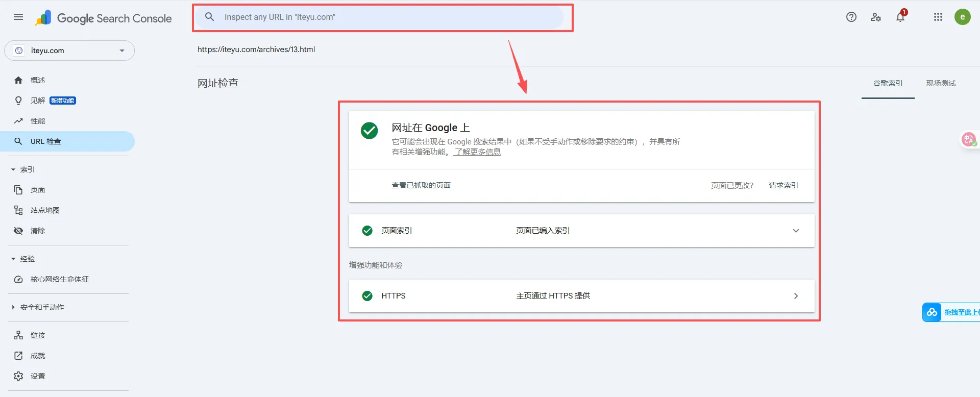Screen dimensions: 980x397
Task: Click the home icon next to 概述
Action: [x=18, y=80]
